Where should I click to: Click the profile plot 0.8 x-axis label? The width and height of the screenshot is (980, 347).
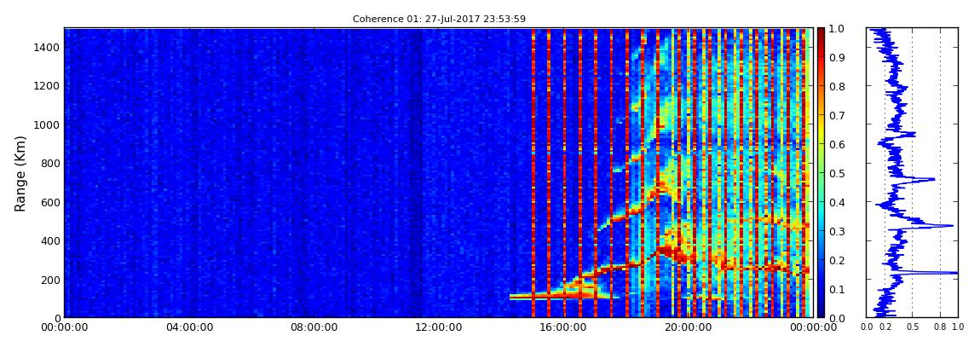tap(940, 327)
